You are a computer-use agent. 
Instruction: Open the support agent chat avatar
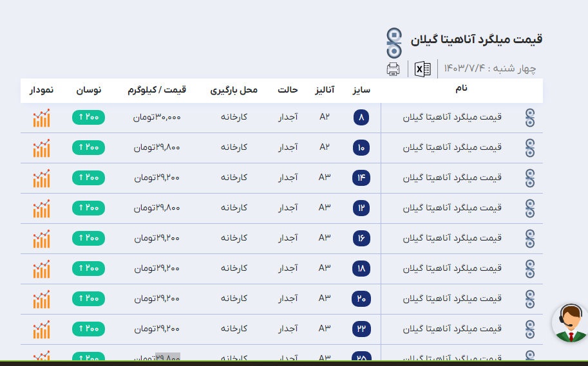click(569, 322)
